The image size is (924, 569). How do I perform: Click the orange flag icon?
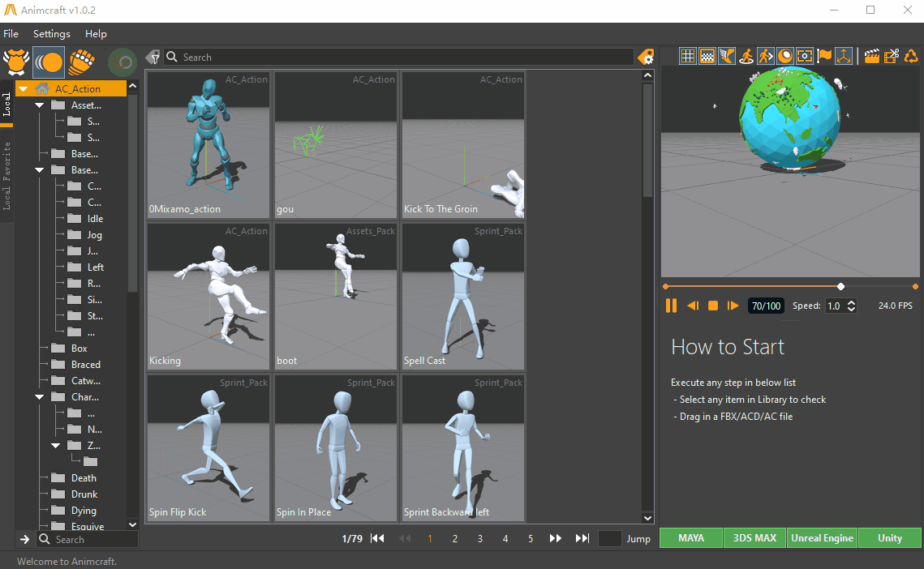click(824, 56)
